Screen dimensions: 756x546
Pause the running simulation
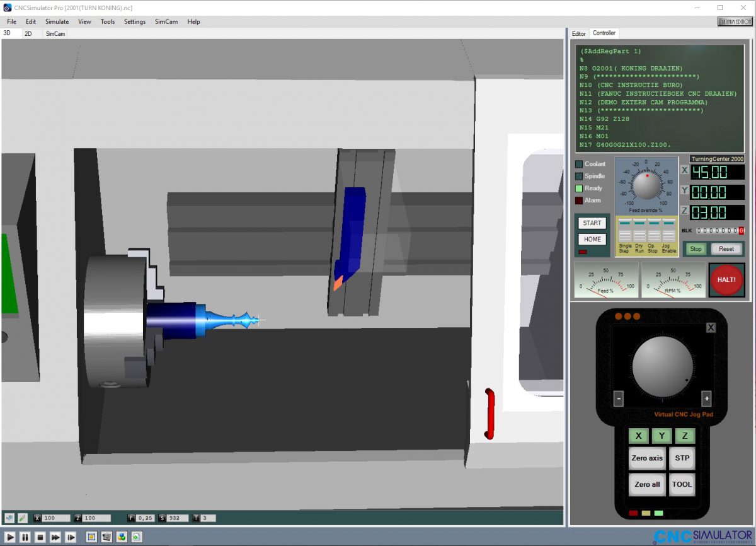tap(25, 537)
